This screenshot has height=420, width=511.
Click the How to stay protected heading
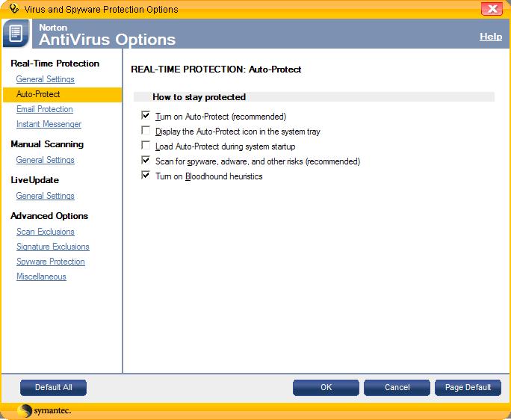(x=199, y=97)
